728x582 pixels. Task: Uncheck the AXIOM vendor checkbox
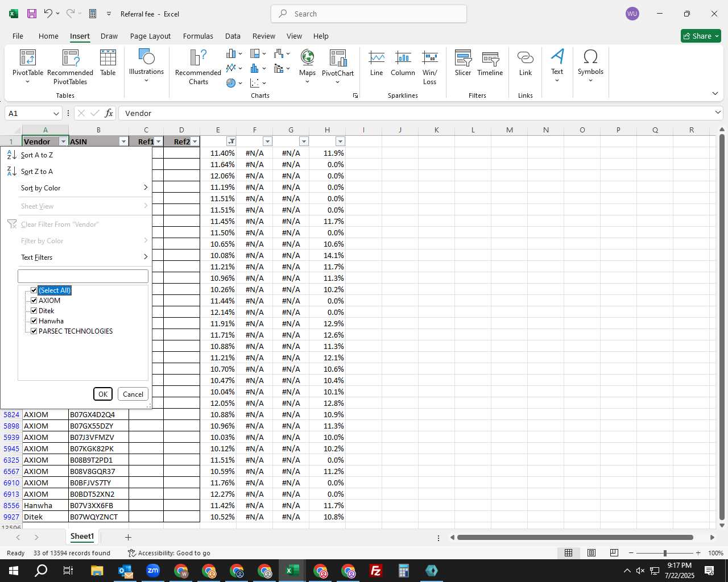point(34,301)
